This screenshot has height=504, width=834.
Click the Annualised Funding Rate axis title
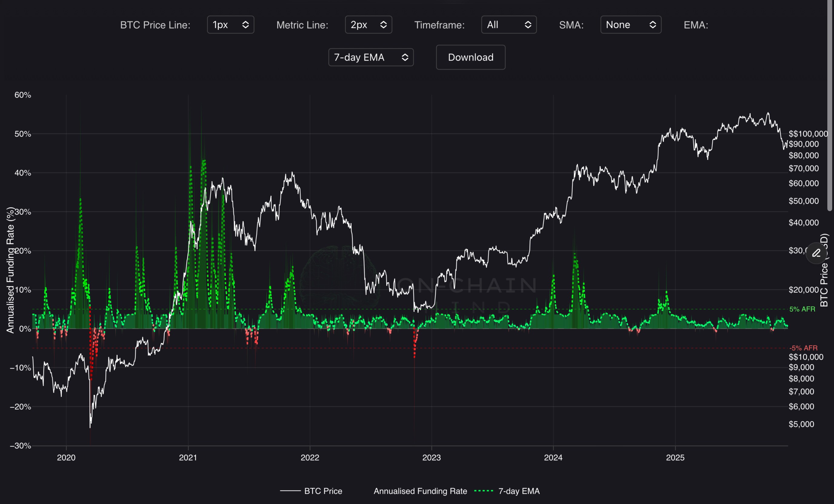coord(10,270)
